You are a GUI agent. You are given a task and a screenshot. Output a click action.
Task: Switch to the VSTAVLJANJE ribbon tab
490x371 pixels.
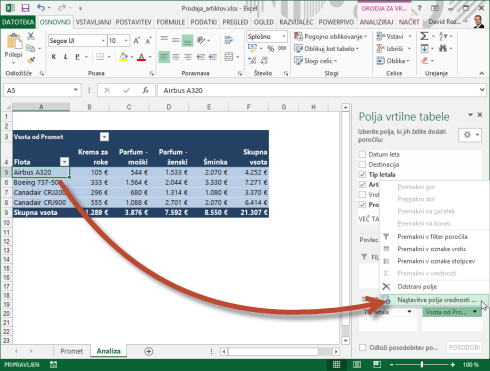point(93,22)
